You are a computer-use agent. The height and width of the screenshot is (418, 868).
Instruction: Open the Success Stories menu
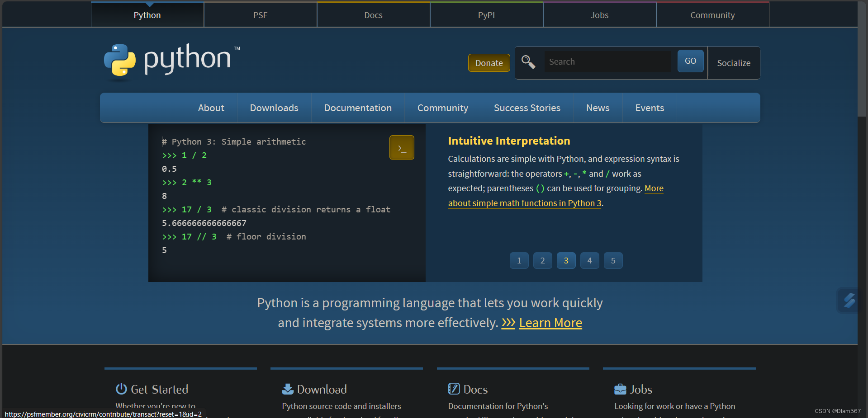click(x=527, y=108)
